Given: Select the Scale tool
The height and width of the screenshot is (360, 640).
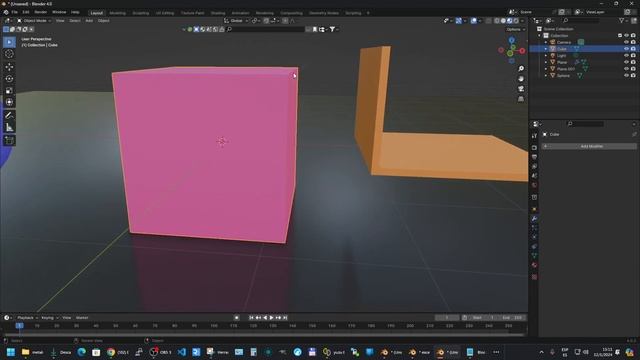Looking at the screenshot, I should [x=9, y=91].
